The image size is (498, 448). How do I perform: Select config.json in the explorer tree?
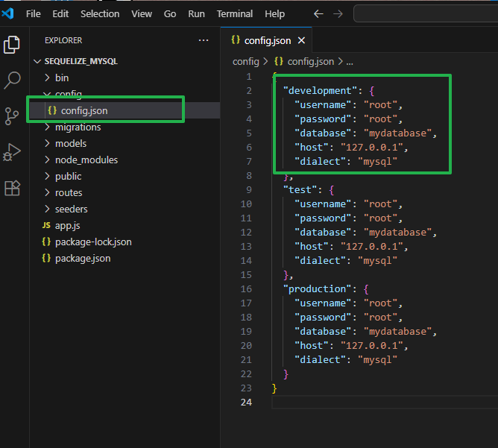(x=125, y=110)
